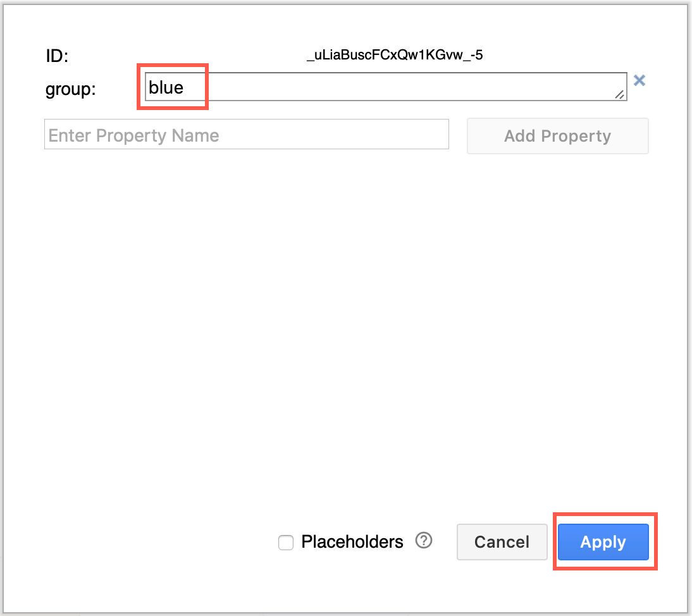Click the blue X to delete the group property
The image size is (692, 616).
pos(639,80)
